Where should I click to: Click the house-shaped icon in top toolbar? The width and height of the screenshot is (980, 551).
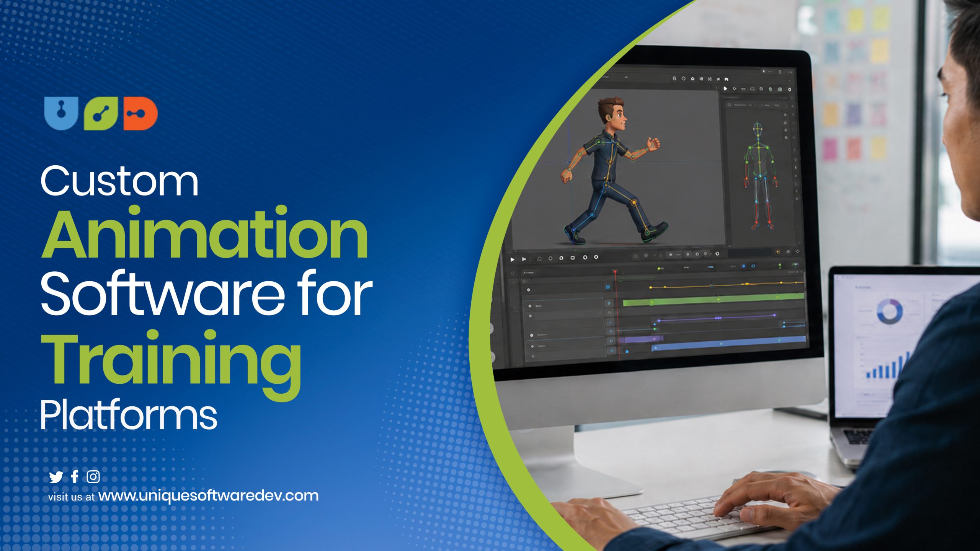click(693, 78)
